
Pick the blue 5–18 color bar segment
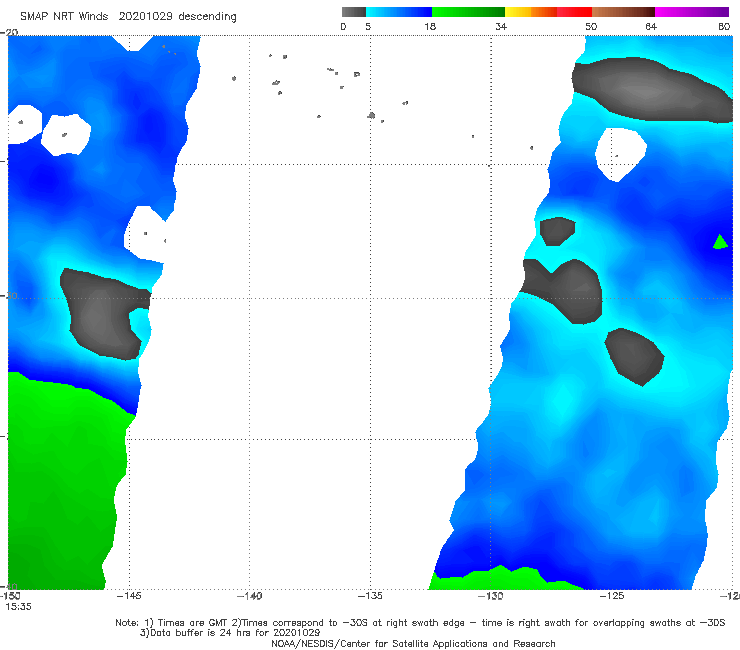coord(399,12)
